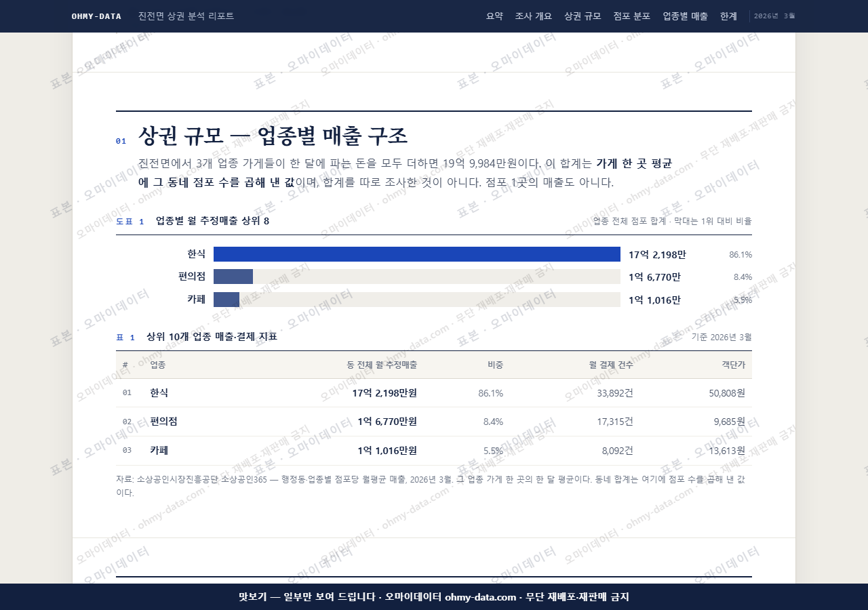
Task: Click the 카페 cell in table row 03
Action: 159,450
